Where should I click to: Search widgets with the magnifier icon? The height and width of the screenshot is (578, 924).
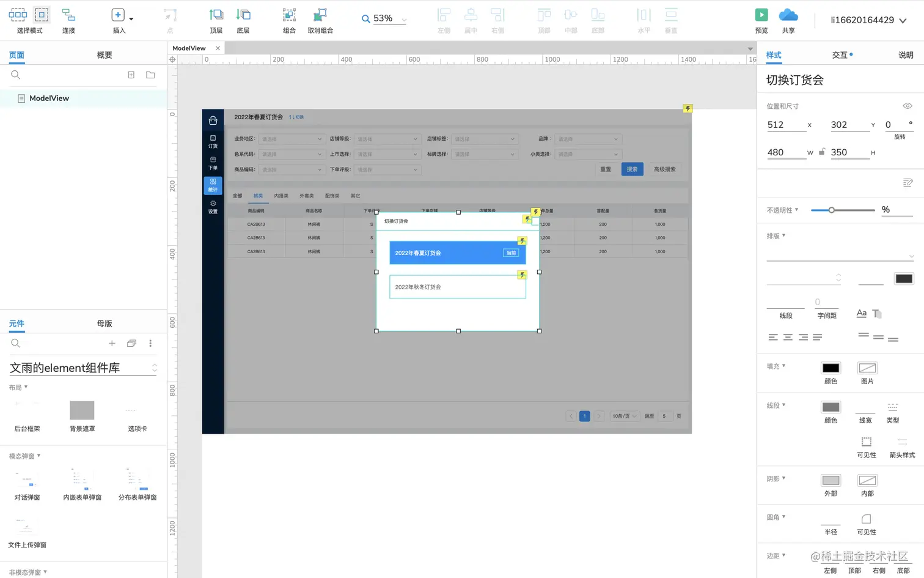pyautogui.click(x=16, y=343)
